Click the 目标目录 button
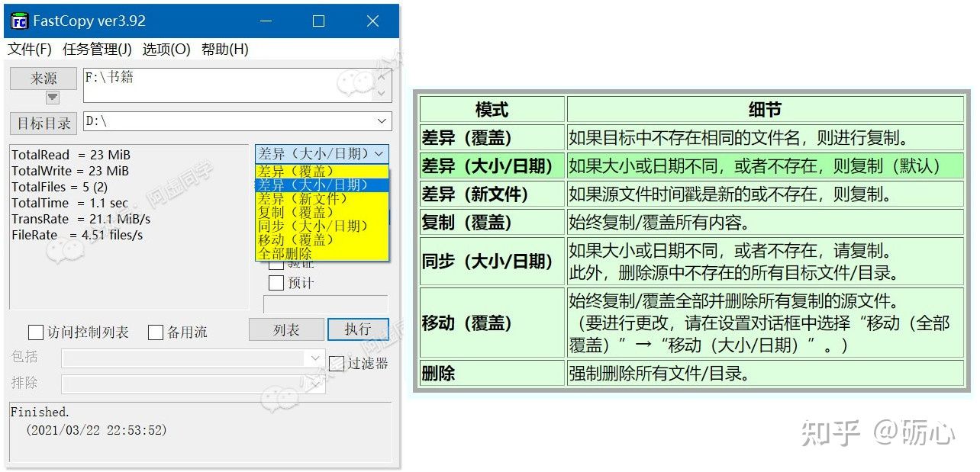980x472 pixels. [44, 123]
